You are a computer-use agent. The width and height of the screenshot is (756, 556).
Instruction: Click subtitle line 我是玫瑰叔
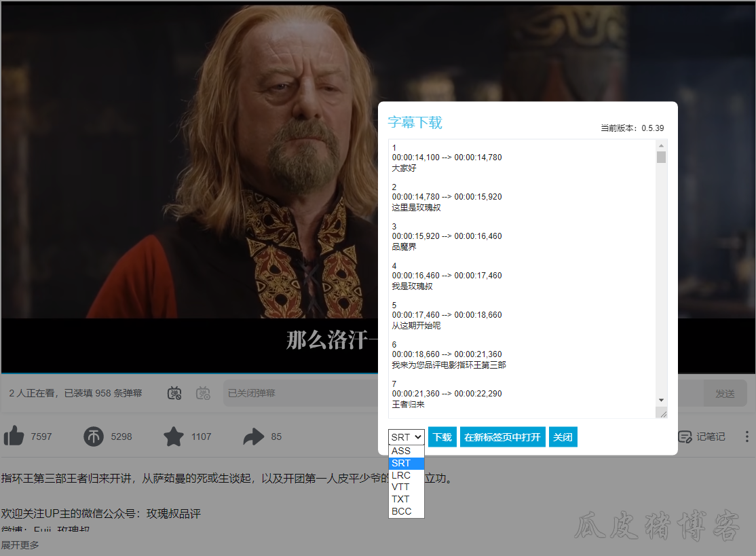point(412,286)
